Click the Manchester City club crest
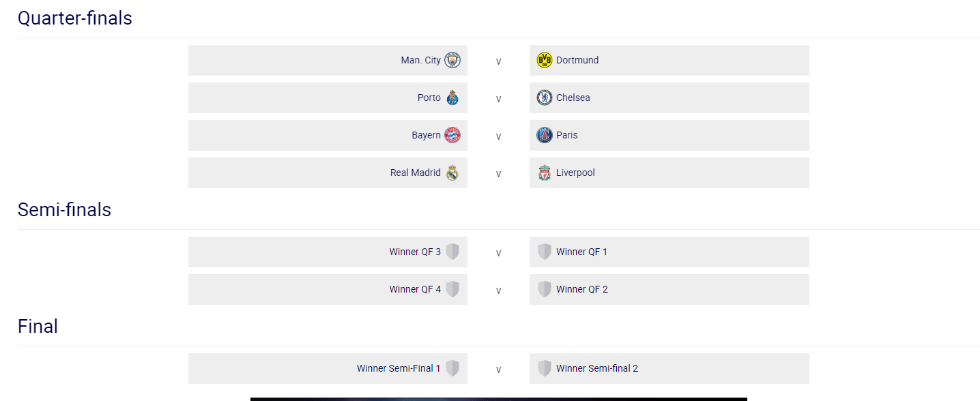980x401 pixels. [x=452, y=60]
